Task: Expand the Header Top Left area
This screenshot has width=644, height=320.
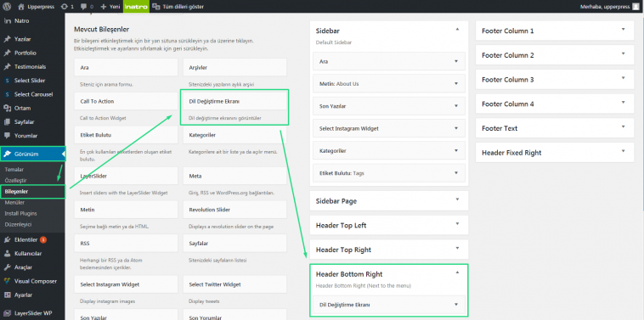Action: (x=457, y=224)
